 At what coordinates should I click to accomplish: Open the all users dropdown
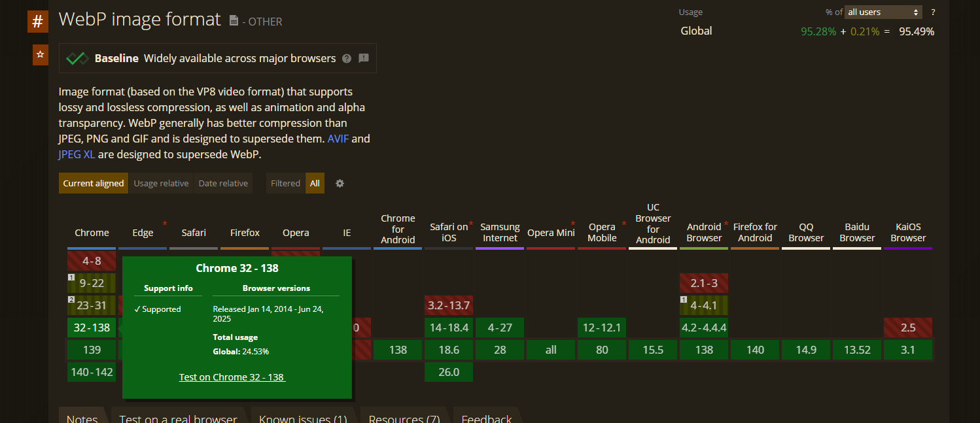pos(883,12)
